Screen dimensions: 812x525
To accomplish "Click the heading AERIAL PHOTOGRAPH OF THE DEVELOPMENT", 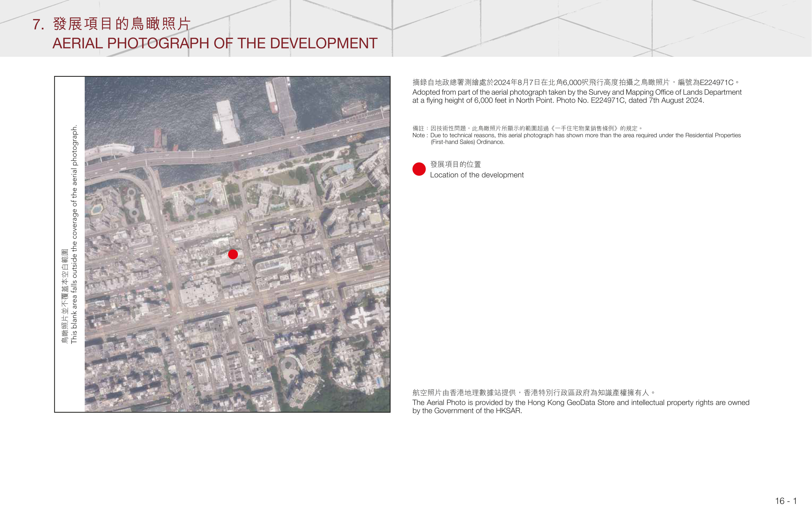I will point(215,43).
